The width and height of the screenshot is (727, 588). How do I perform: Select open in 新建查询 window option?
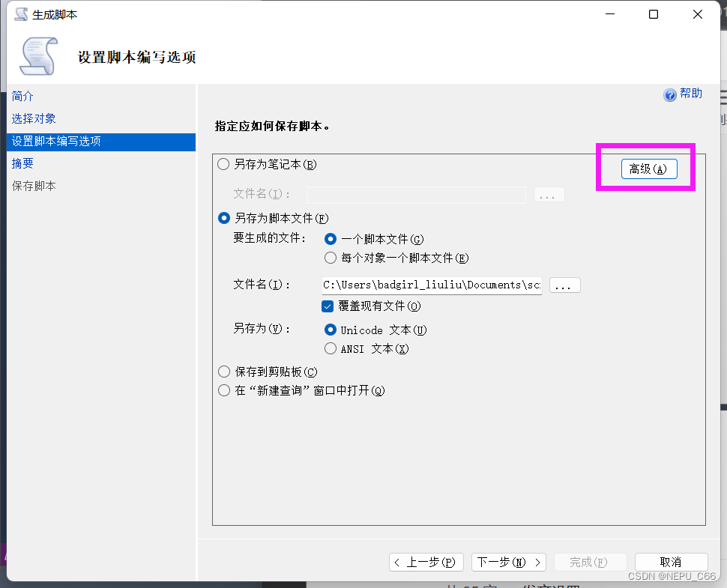click(223, 390)
